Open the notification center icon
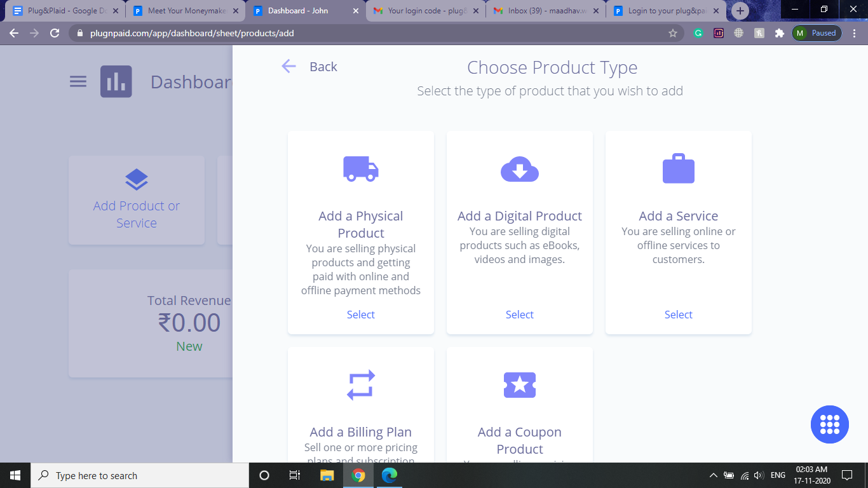 coord(846,475)
